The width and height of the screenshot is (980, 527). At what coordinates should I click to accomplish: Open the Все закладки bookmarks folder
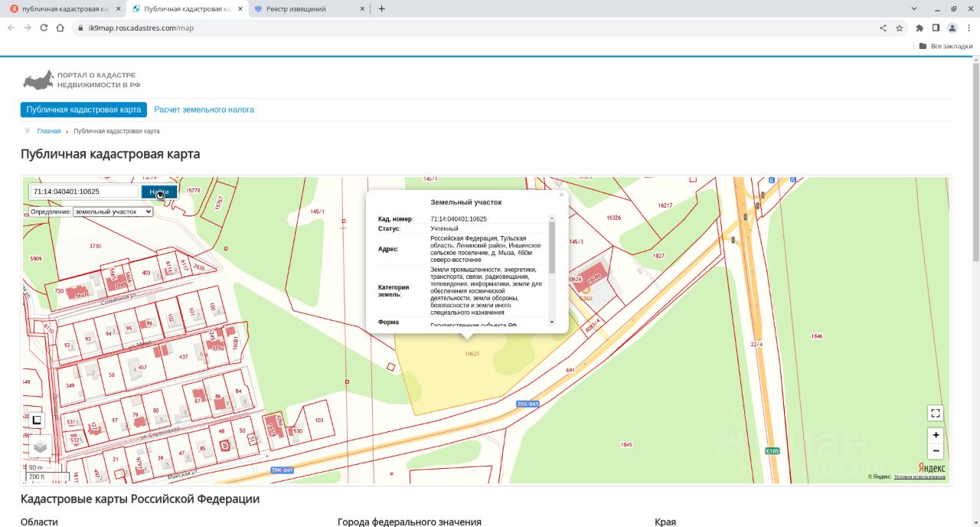coord(946,46)
